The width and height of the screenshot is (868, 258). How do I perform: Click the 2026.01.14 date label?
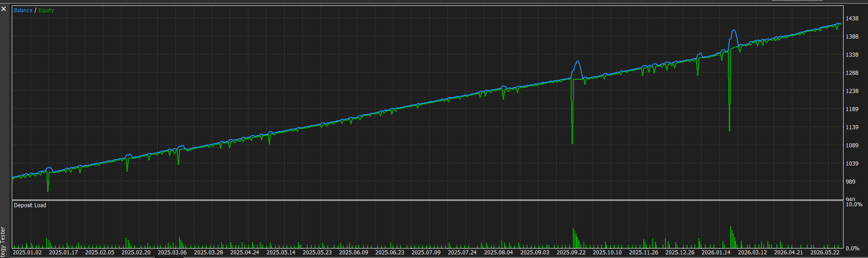pos(716,253)
